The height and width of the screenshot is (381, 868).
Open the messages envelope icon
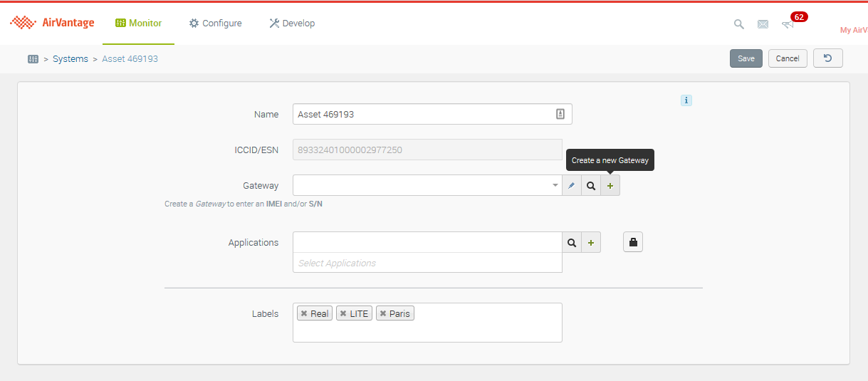763,24
